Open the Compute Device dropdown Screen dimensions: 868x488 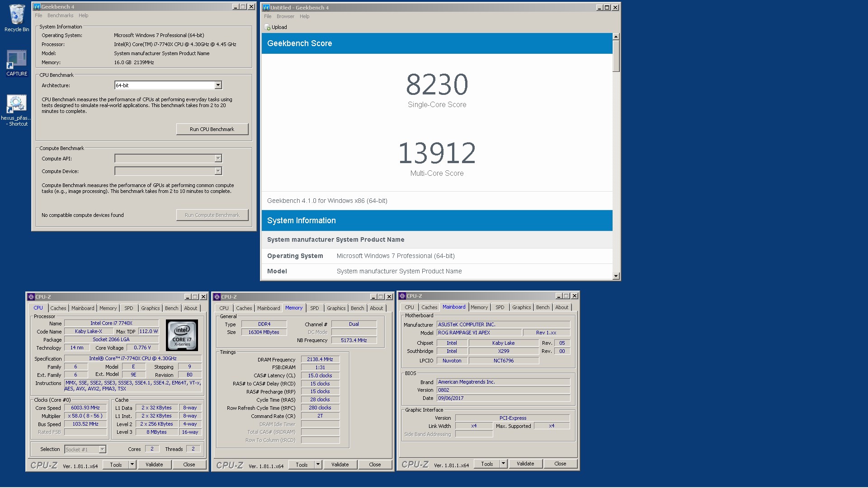pyautogui.click(x=218, y=171)
